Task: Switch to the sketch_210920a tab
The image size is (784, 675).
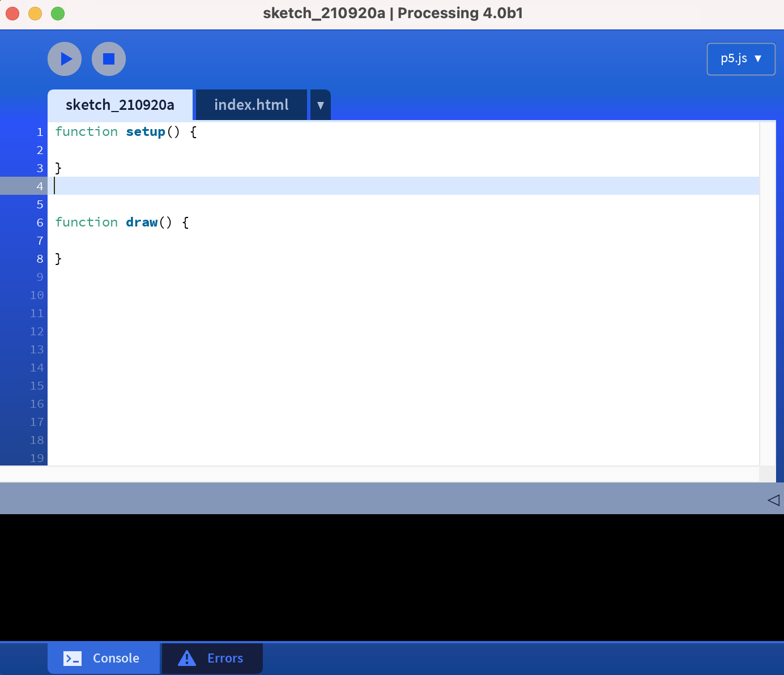Action: pos(120,105)
